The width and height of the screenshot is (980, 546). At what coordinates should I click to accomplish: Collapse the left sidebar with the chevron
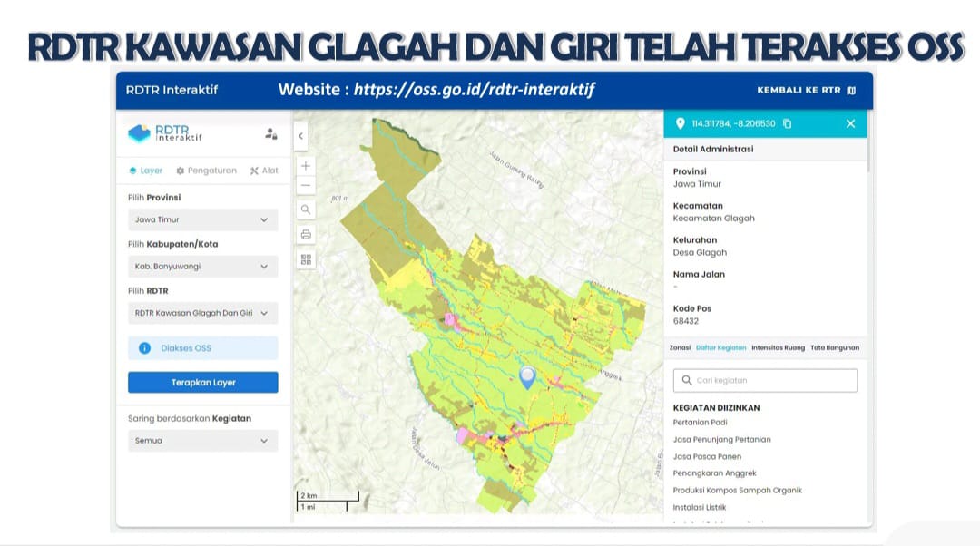pos(300,136)
